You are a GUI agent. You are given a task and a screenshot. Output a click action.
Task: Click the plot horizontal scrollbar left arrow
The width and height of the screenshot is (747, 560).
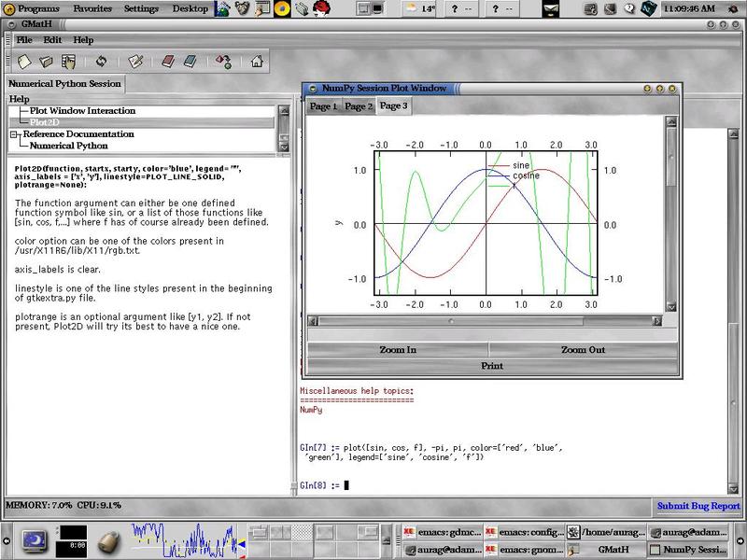coord(314,321)
